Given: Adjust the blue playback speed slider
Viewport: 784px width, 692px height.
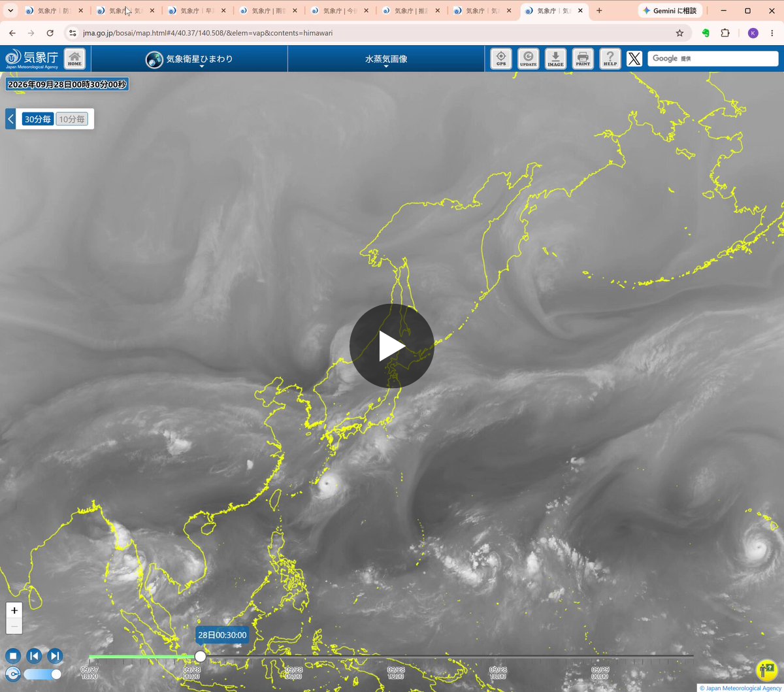Looking at the screenshot, I should tap(43, 674).
